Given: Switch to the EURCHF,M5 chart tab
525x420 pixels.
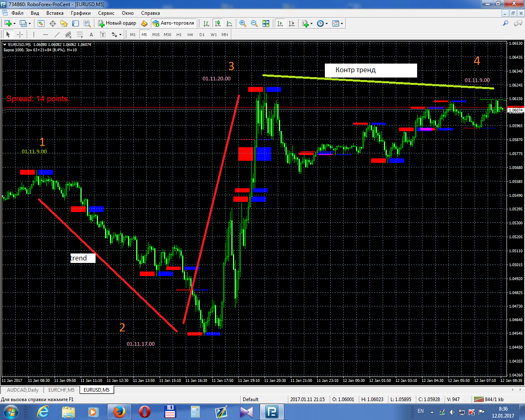Looking at the screenshot, I should [62, 390].
